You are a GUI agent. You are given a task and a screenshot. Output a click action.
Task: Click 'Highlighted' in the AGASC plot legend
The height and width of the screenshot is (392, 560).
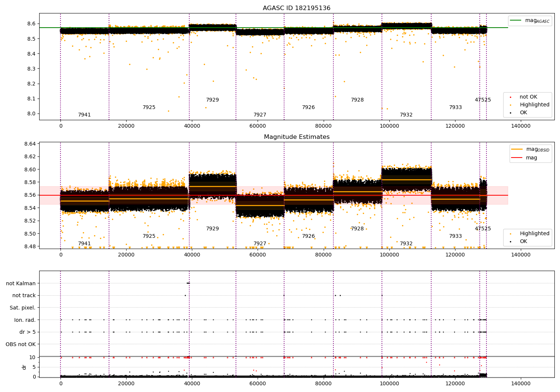pyautogui.click(x=535, y=105)
